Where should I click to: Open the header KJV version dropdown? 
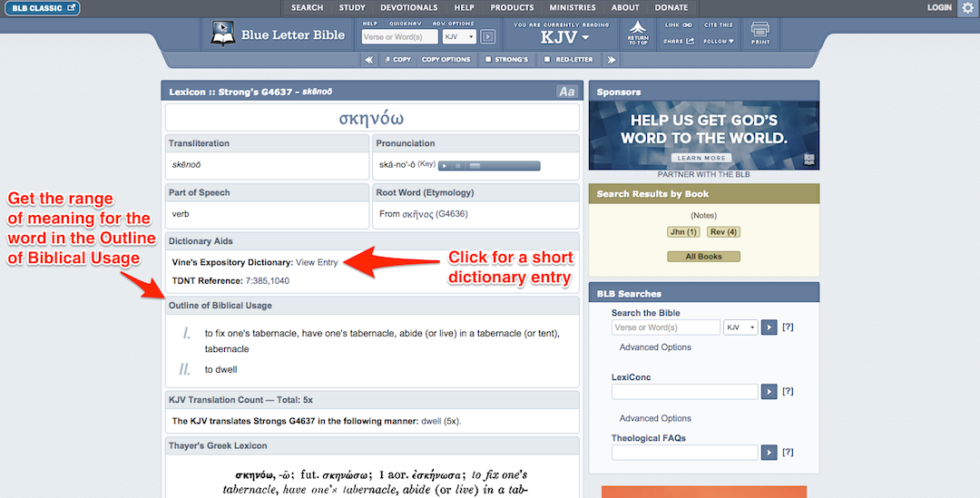(x=459, y=37)
